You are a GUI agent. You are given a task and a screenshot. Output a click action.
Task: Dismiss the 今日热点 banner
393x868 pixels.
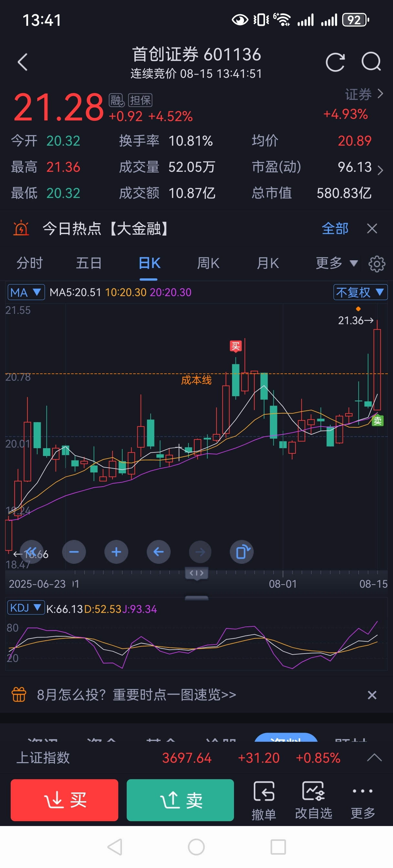372,228
